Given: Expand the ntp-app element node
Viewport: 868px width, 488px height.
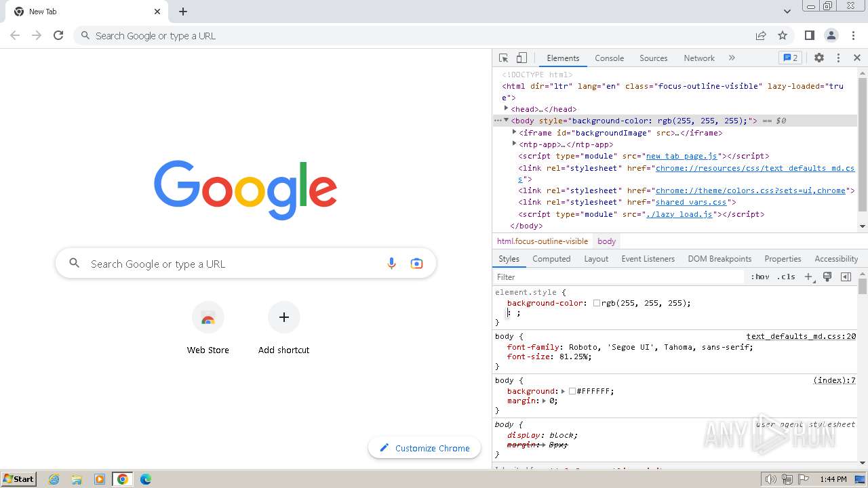Looking at the screenshot, I should pos(514,144).
